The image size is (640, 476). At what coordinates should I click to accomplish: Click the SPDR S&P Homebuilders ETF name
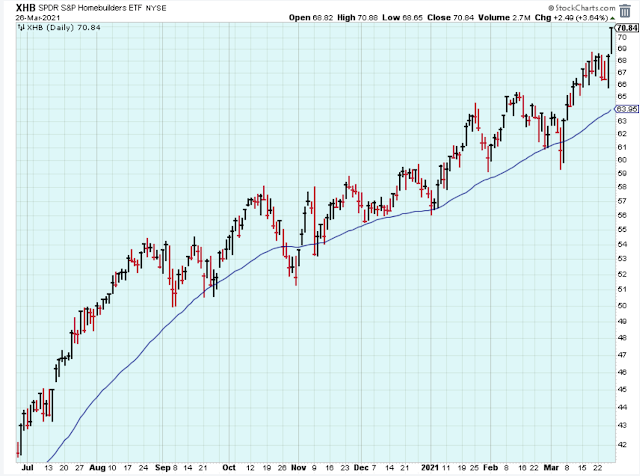91,8
